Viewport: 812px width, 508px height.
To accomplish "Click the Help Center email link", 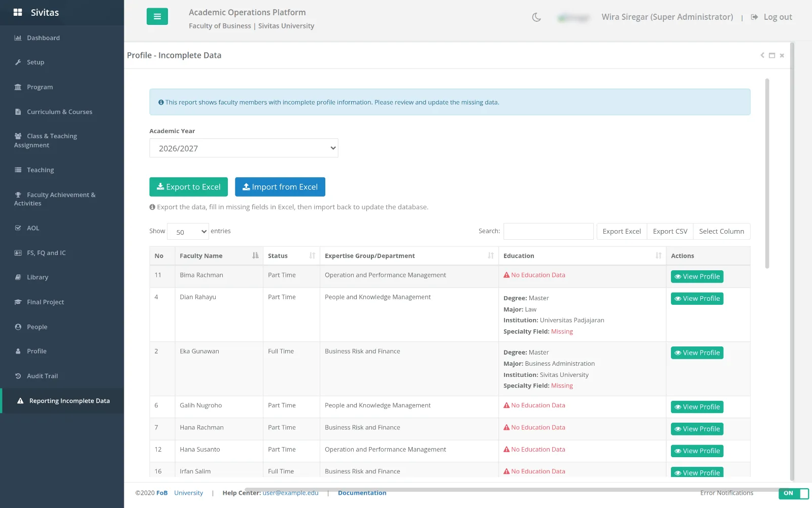I will pos(290,493).
